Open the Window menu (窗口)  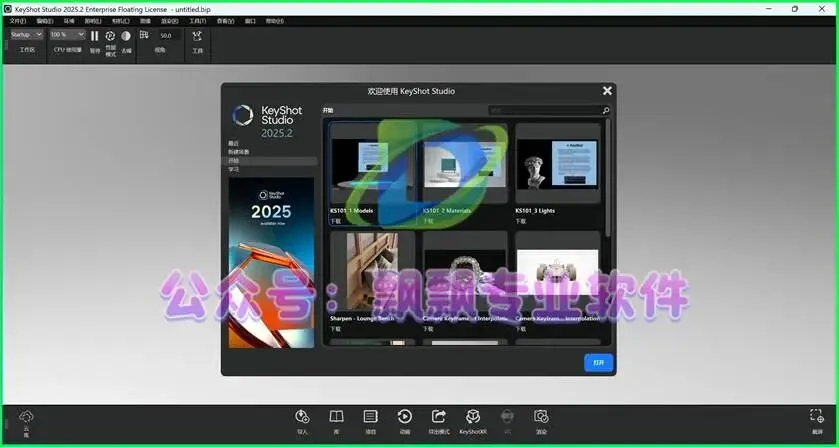click(250, 21)
